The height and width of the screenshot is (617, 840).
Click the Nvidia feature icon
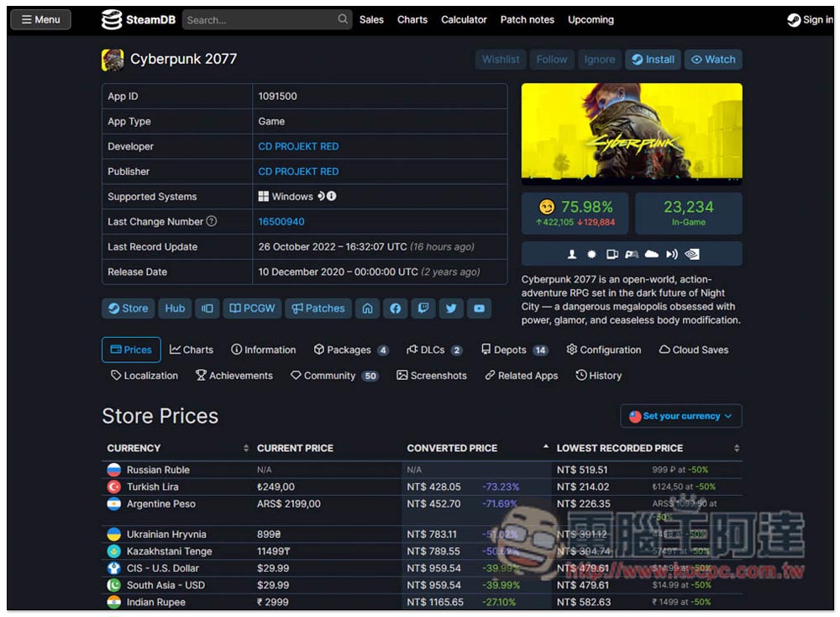[x=691, y=254]
